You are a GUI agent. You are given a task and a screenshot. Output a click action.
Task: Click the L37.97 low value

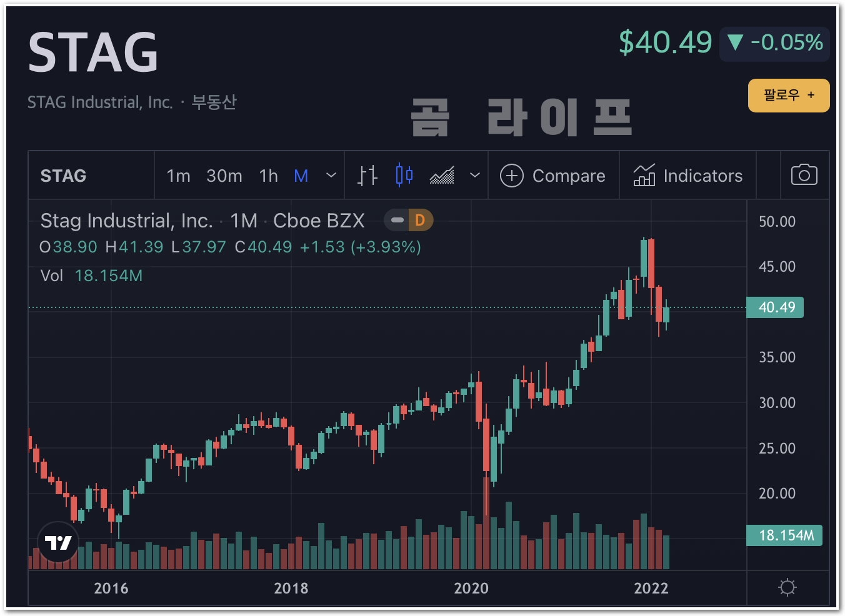[x=199, y=247]
